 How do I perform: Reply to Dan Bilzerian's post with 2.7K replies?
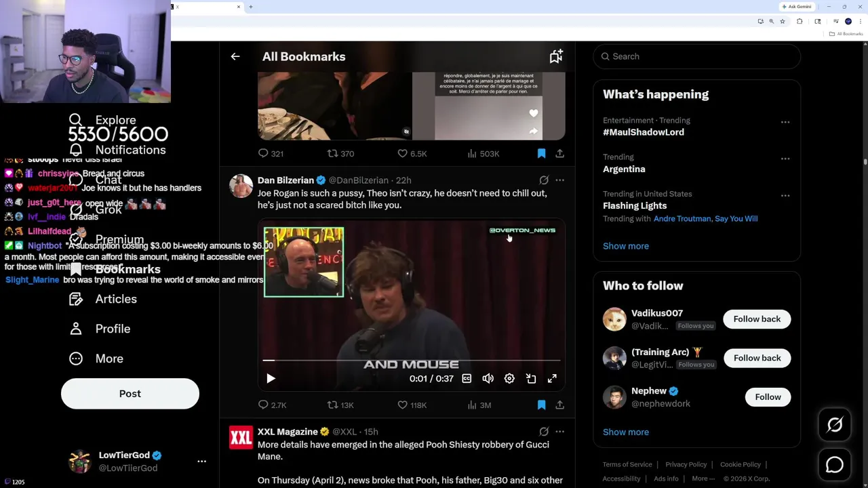pos(272,405)
